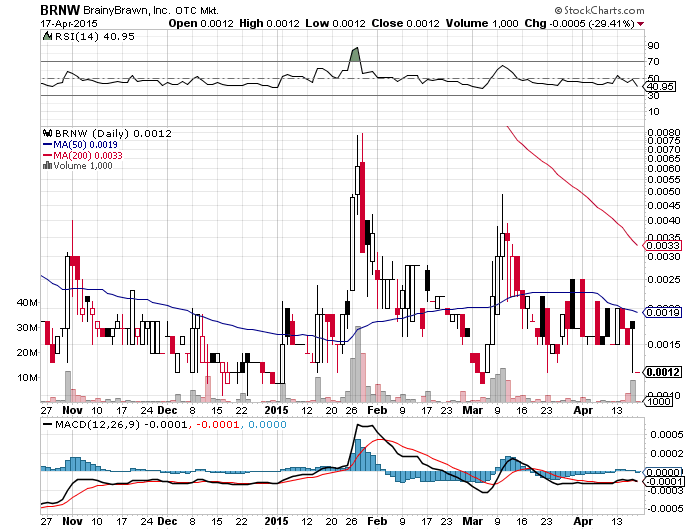The width and height of the screenshot is (700, 530).
Task: Click the 0.0050 price axis label
Action: 663,192
